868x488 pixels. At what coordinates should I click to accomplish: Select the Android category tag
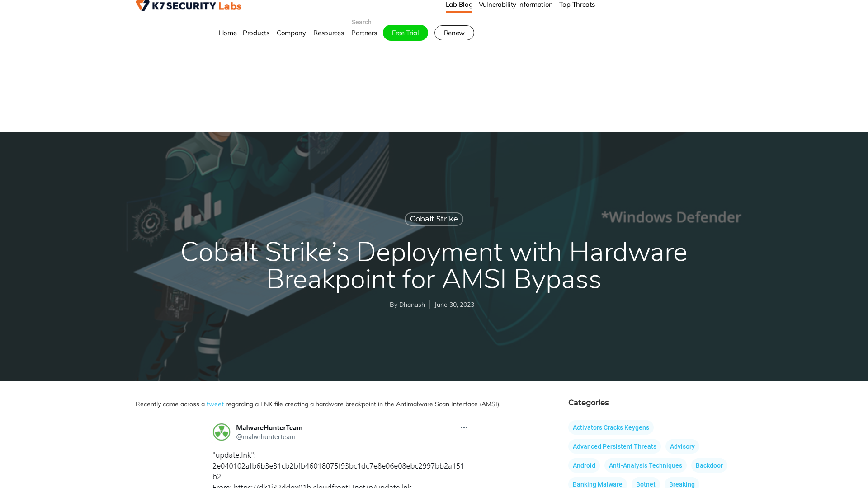[584, 465]
